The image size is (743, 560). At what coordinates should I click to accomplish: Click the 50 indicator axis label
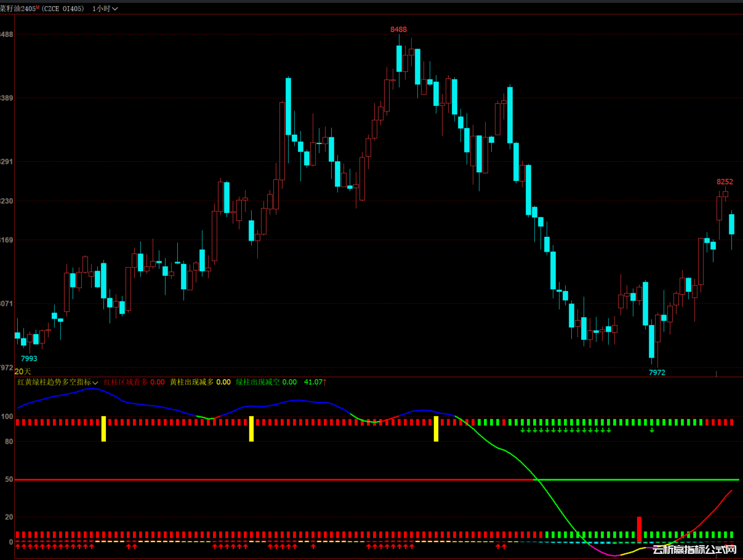point(9,479)
